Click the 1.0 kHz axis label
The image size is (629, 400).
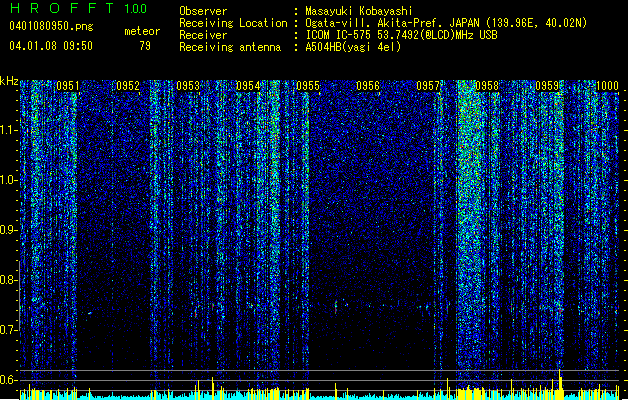coord(8,180)
